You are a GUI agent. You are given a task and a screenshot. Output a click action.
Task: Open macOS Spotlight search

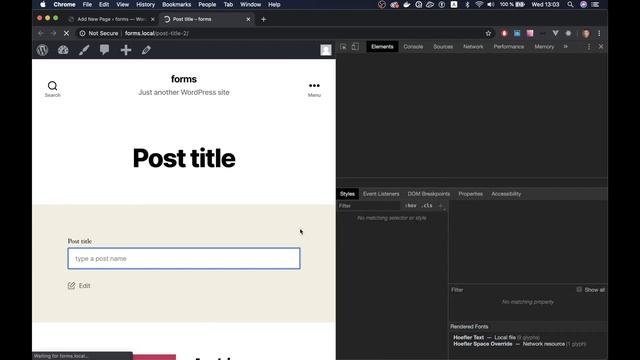[570, 4]
